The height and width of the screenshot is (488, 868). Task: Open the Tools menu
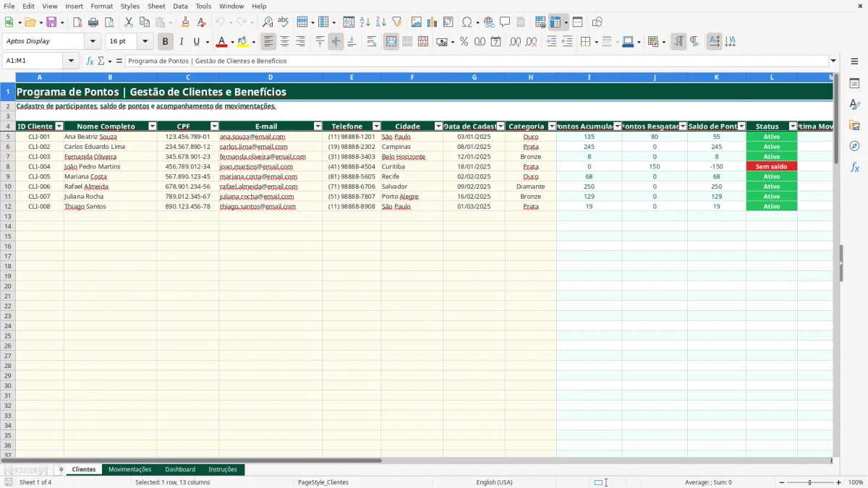pyautogui.click(x=203, y=6)
